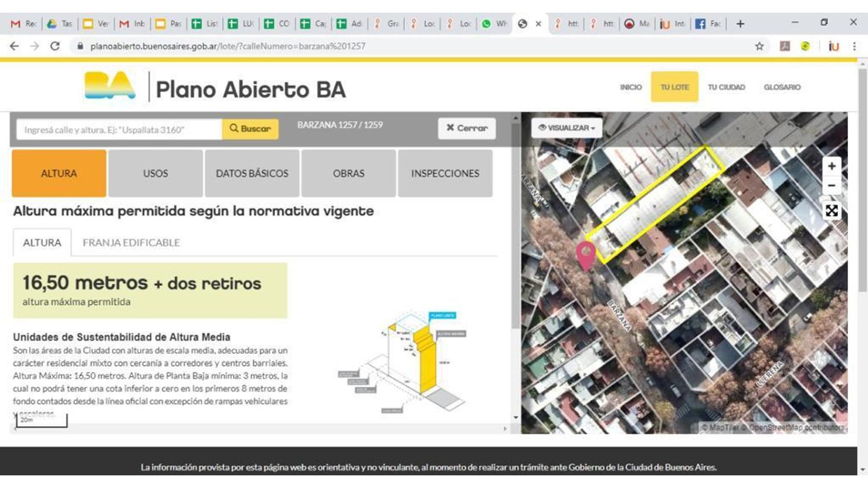Open the Sheets CO tab

coord(277,24)
